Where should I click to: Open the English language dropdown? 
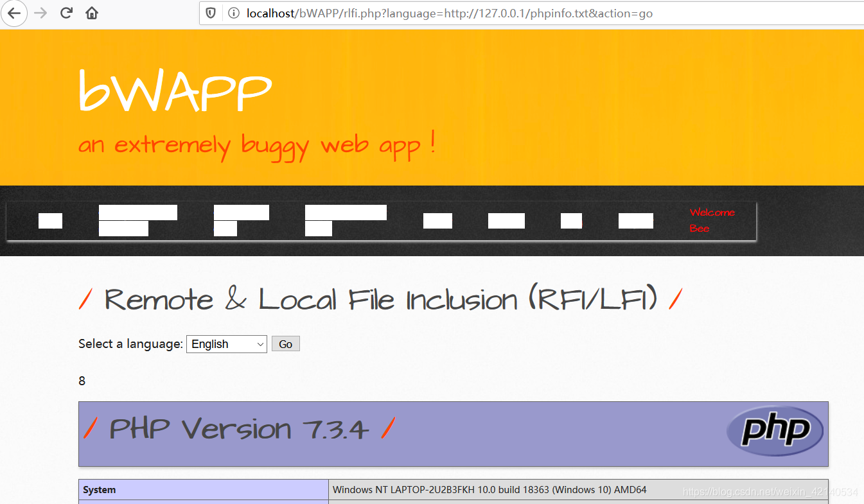click(227, 344)
